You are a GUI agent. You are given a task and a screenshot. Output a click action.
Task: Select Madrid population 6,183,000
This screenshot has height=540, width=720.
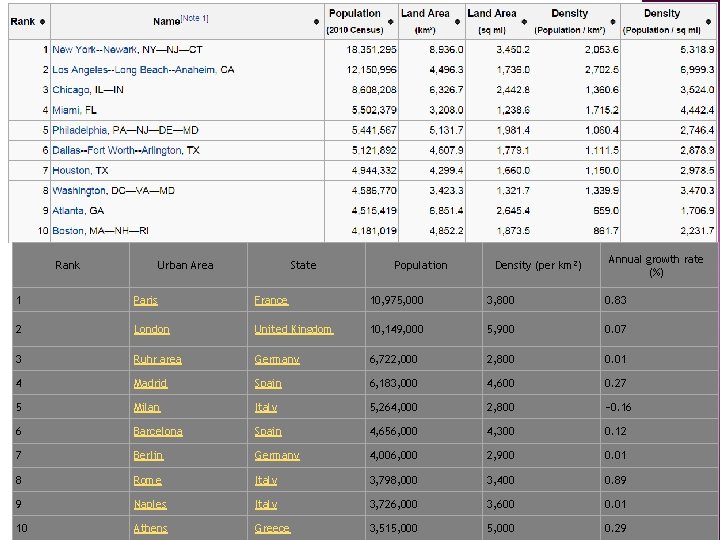[x=394, y=383]
